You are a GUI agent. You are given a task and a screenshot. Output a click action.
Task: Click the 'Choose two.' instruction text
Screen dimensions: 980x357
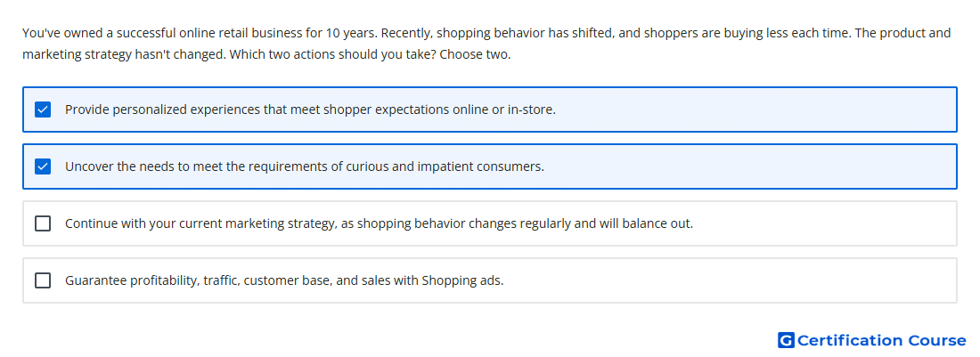pos(476,54)
